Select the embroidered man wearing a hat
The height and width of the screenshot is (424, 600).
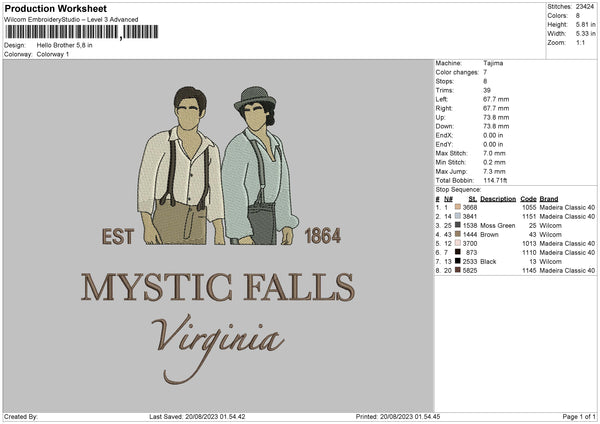(x=259, y=165)
